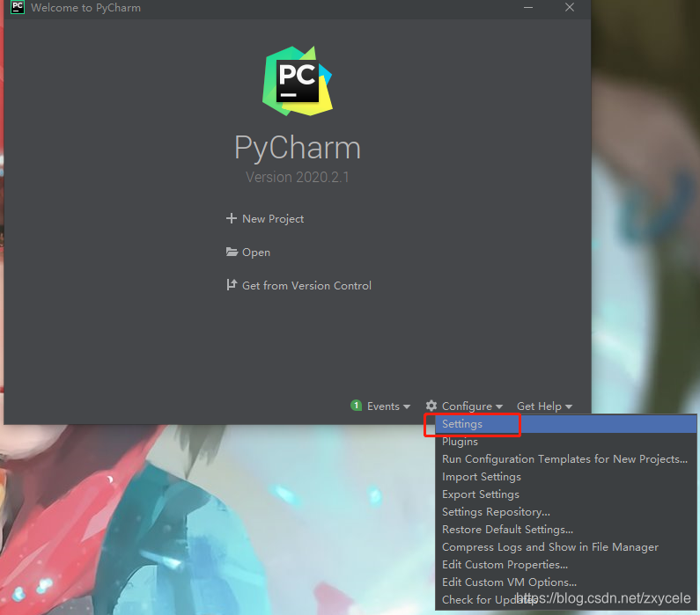The width and height of the screenshot is (700, 615).
Task: Expand the Events dropdown
Action: click(388, 406)
